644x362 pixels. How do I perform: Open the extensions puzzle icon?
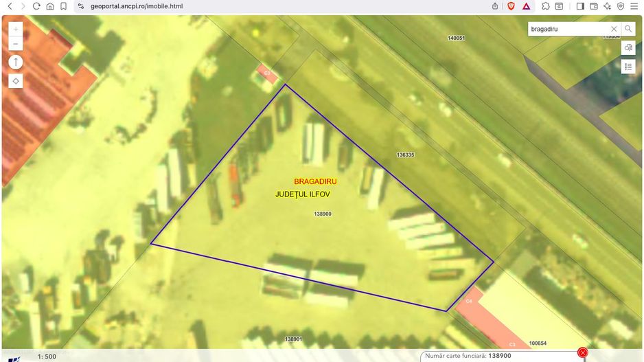[x=545, y=6]
